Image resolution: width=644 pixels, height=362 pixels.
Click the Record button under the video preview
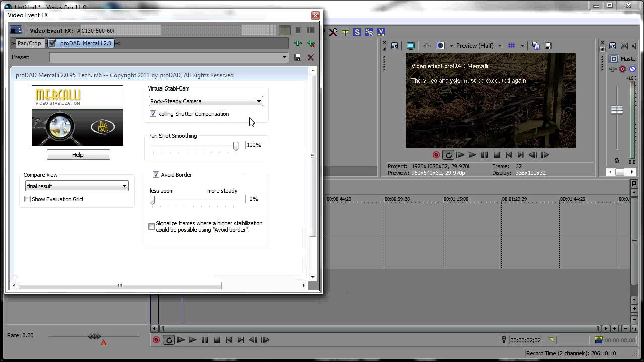436,155
